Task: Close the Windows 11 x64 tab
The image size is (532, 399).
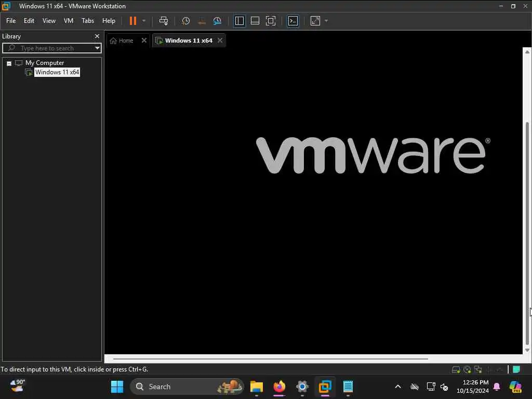Action: point(220,41)
